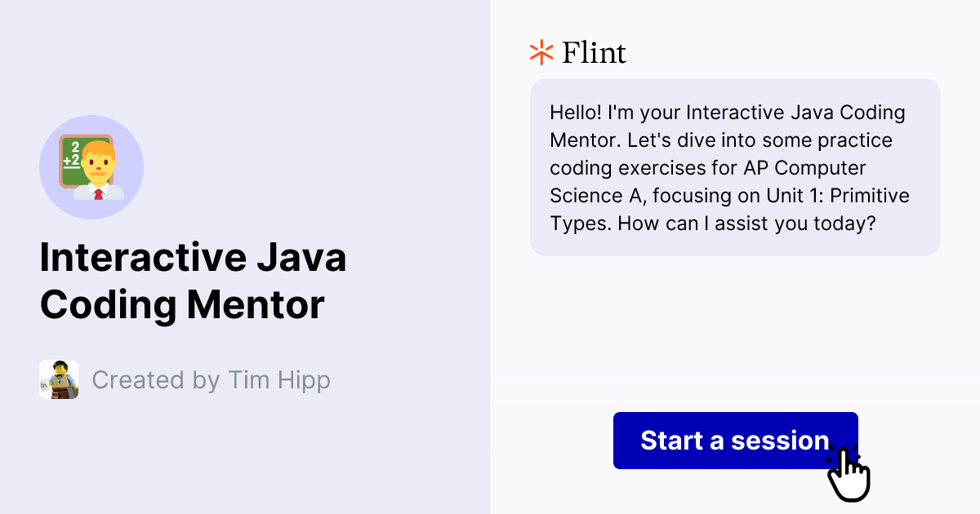Click the "Interactive Java Coding Mentor" title
The height and width of the screenshot is (514, 980).
click(x=193, y=281)
